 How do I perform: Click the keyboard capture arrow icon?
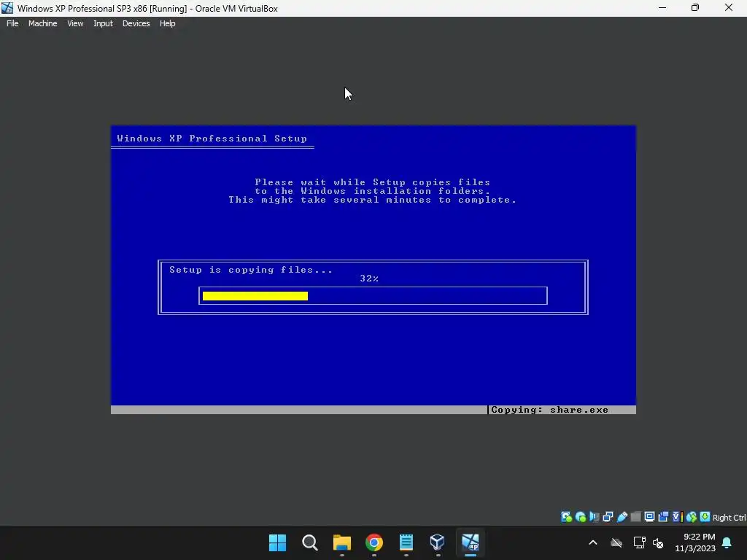click(x=705, y=517)
